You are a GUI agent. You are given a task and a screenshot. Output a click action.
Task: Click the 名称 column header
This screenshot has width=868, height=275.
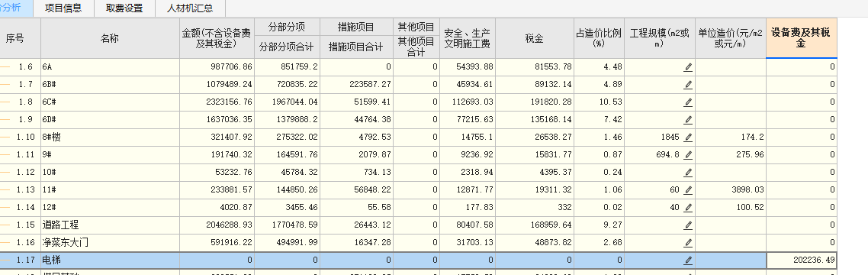coord(110,38)
